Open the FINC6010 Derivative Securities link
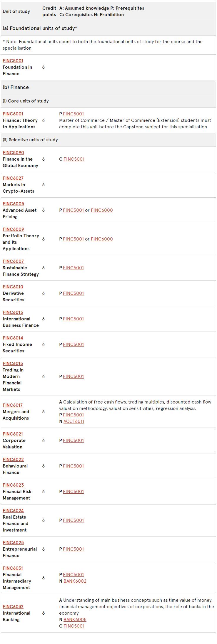The height and width of the screenshot is (644, 217). [x=13, y=287]
